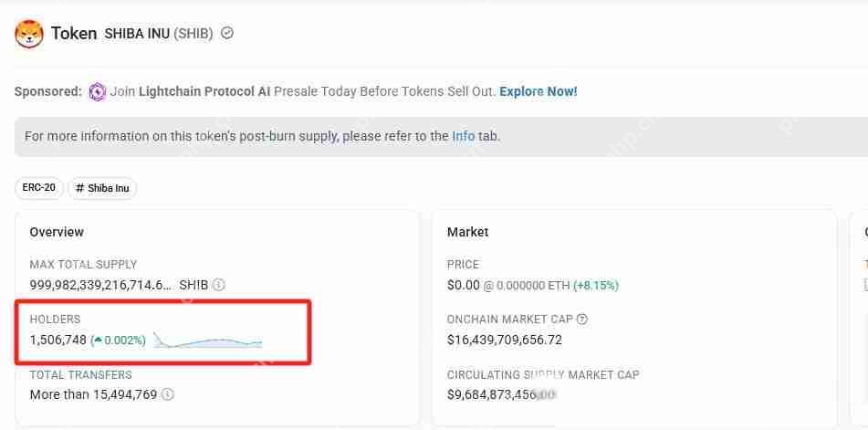Click the Shiba Inu token logo
The width and height of the screenshot is (868, 430).
point(30,34)
